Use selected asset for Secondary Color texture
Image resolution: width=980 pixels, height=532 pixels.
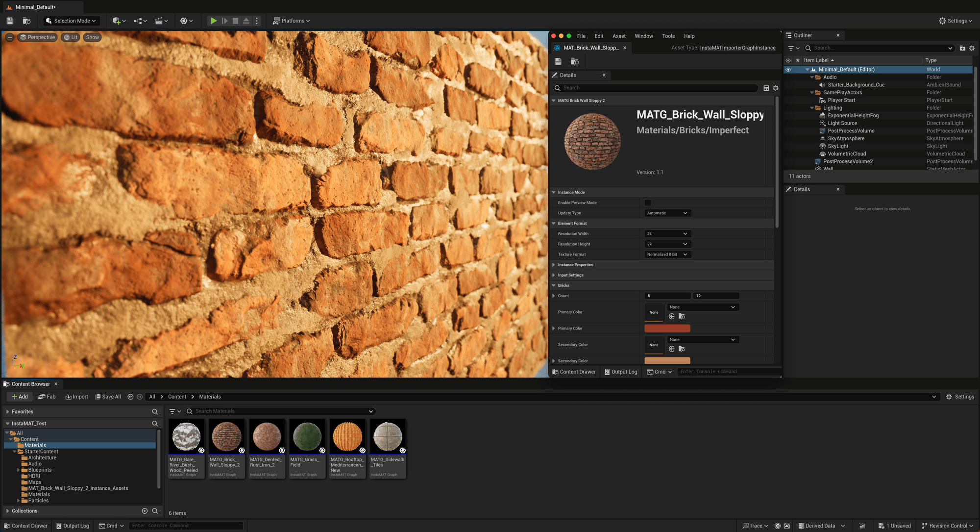pyautogui.click(x=672, y=349)
